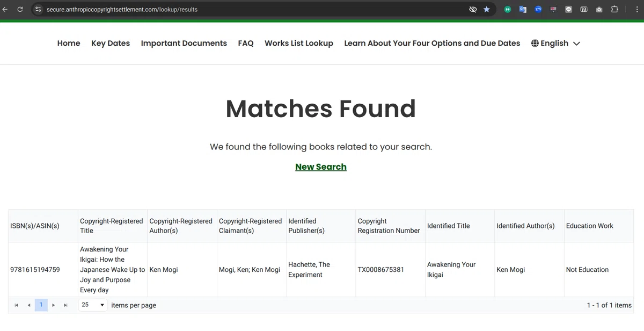The width and height of the screenshot is (644, 331).
Task: Click the globe icon beside English
Action: (x=535, y=43)
